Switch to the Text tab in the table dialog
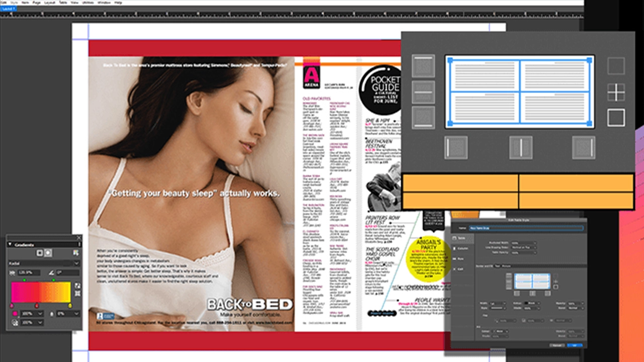Viewport: 644px width, 362px height. (497, 266)
